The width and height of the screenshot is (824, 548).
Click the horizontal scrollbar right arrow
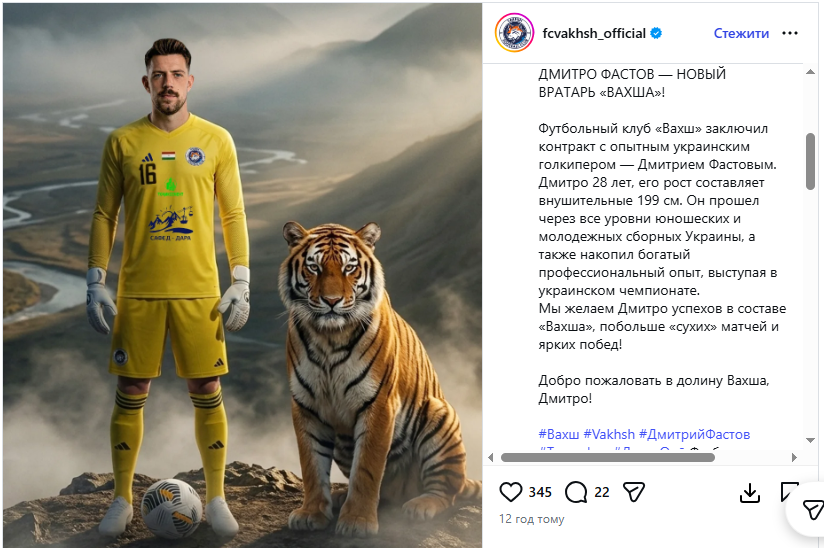point(794,458)
